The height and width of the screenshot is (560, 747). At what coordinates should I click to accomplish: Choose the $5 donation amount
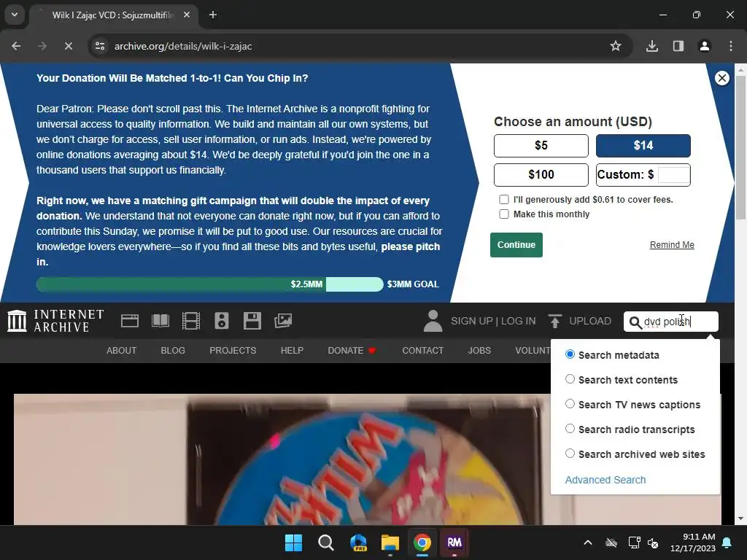click(541, 146)
